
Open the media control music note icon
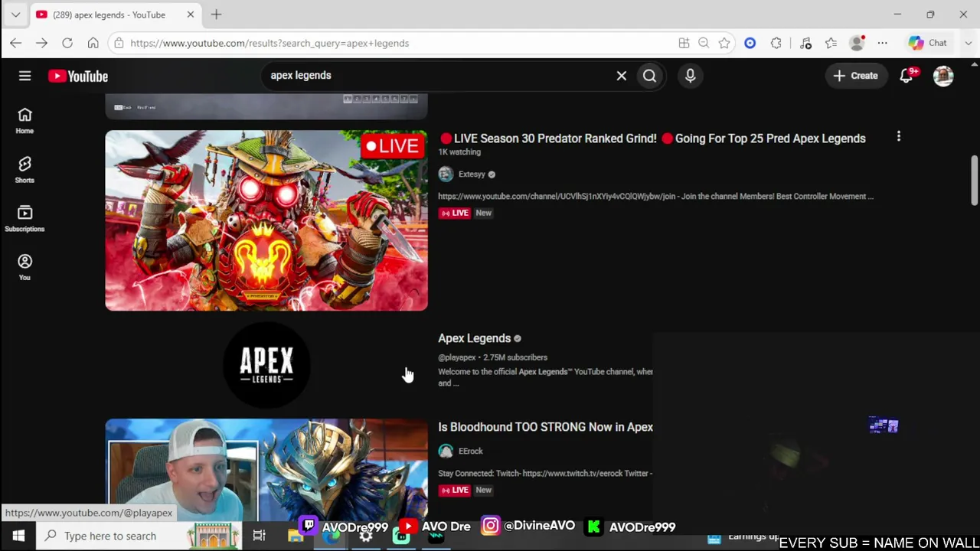(805, 44)
